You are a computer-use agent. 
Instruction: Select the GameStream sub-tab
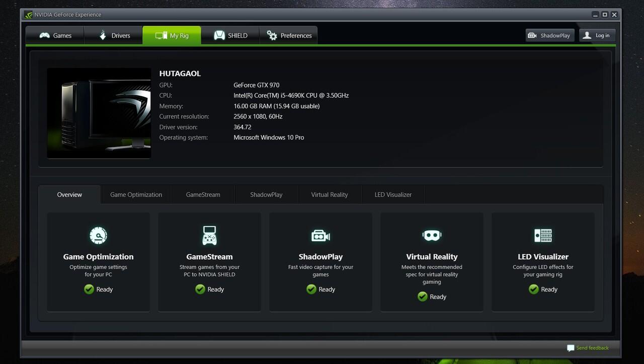pos(203,195)
